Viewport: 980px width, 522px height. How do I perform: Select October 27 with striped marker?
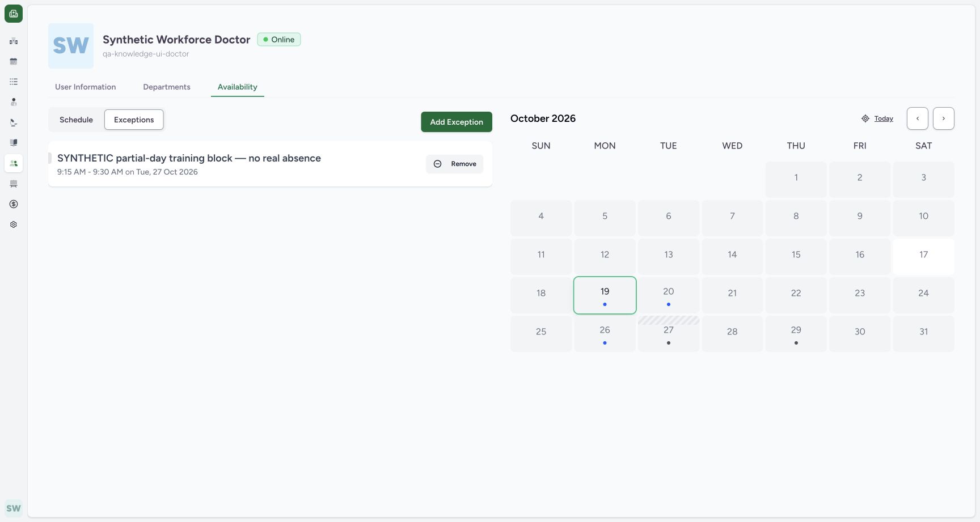click(x=669, y=334)
